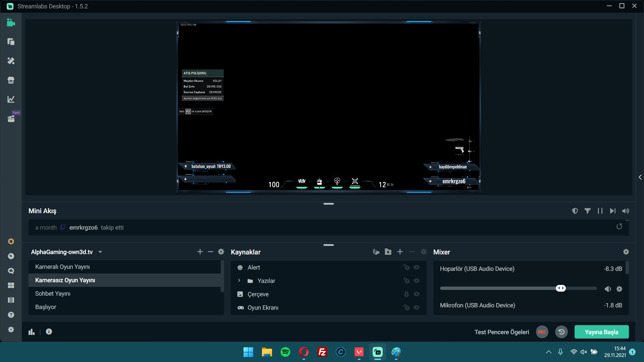Select the Kamerasız Oyun Yayını scene
This screenshot has height=362, width=644.
pyautogui.click(x=124, y=280)
